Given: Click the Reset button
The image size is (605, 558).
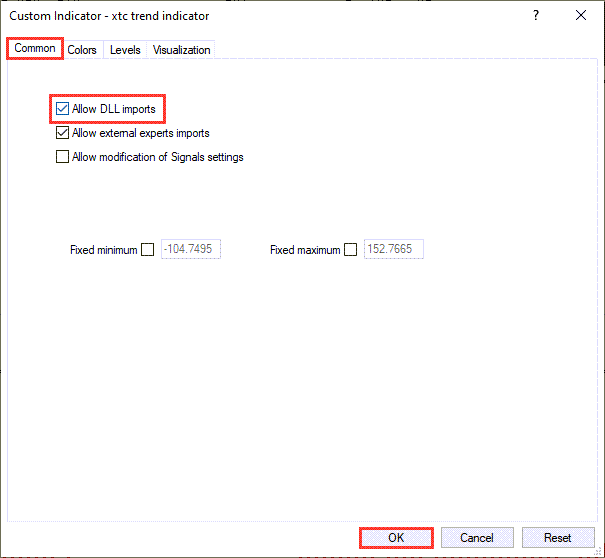Looking at the screenshot, I should coord(558,538).
